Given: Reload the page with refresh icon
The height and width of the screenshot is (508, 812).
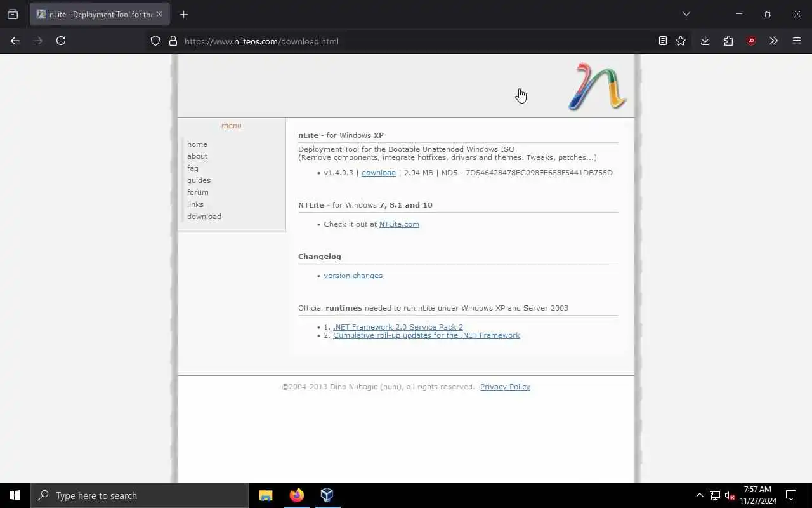Looking at the screenshot, I should click(61, 41).
